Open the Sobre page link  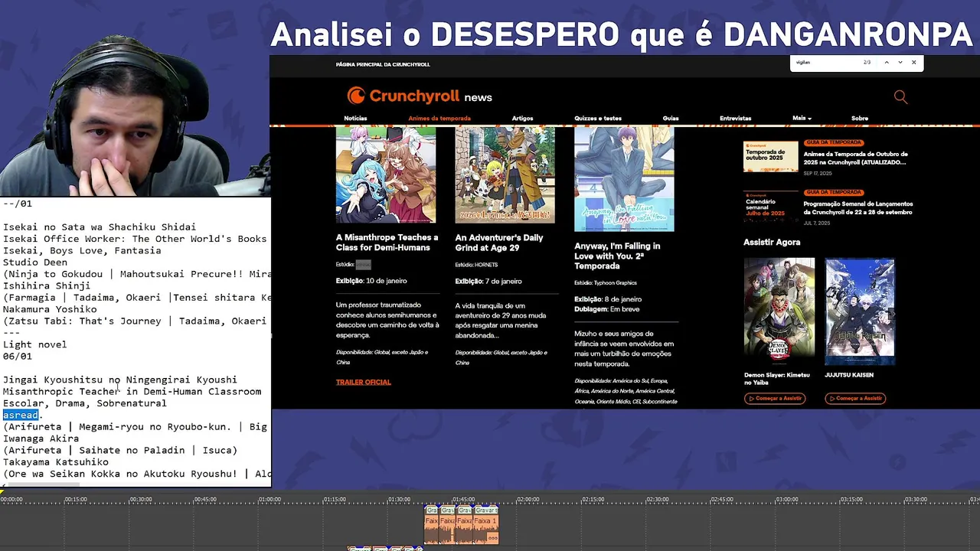860,119
